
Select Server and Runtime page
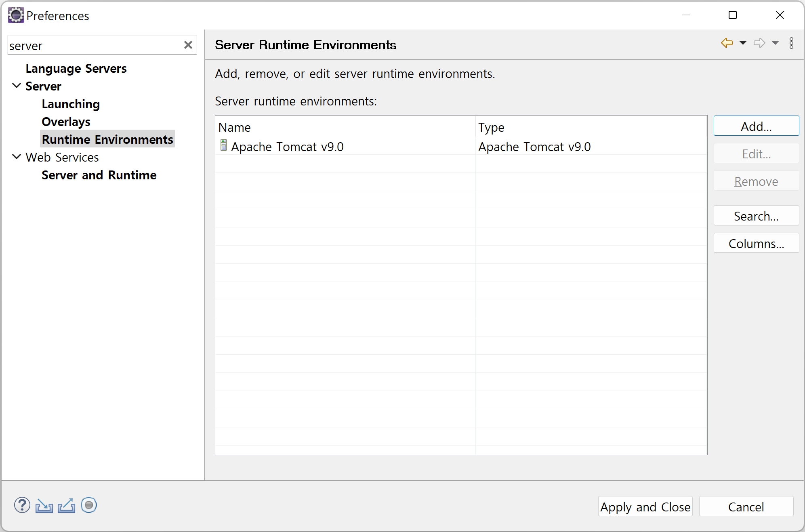[99, 175]
